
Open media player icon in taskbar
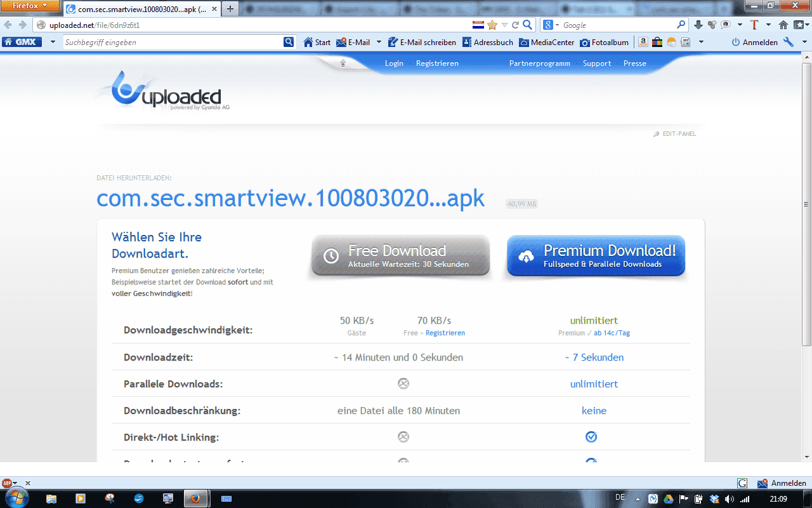click(x=81, y=498)
